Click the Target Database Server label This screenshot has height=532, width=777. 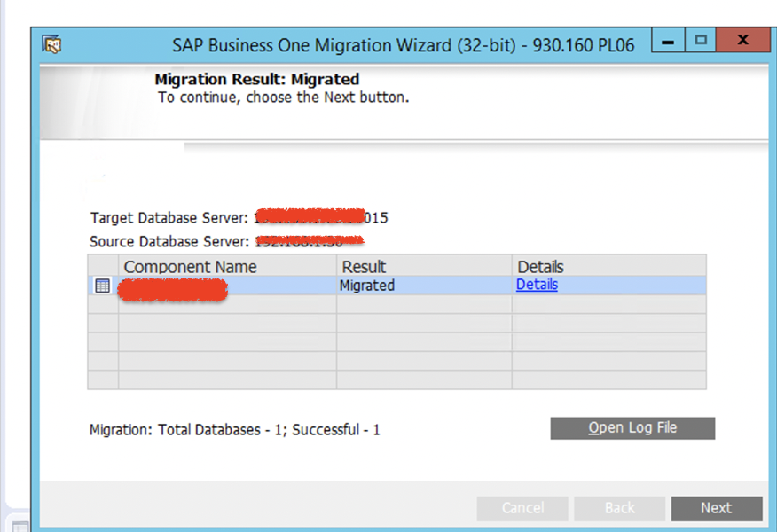170,218
